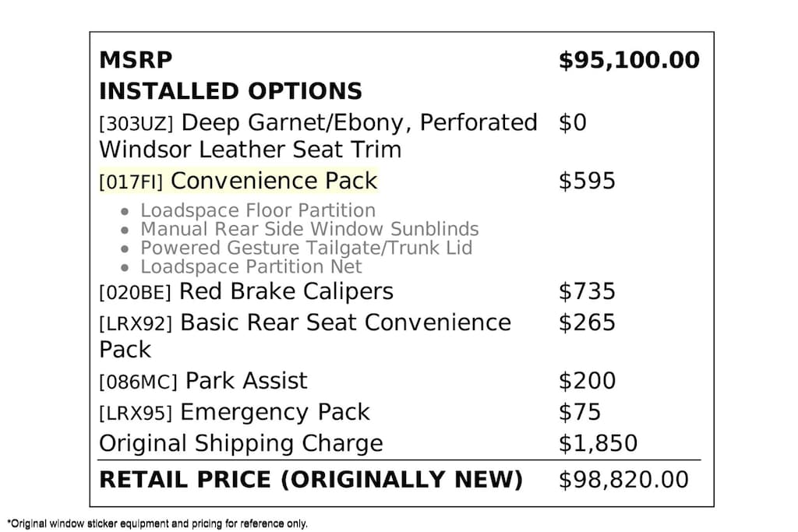This screenshot has height=532, width=798.
Task: Click Manual Rear Side Window Sunblinds item
Action: pos(309,229)
